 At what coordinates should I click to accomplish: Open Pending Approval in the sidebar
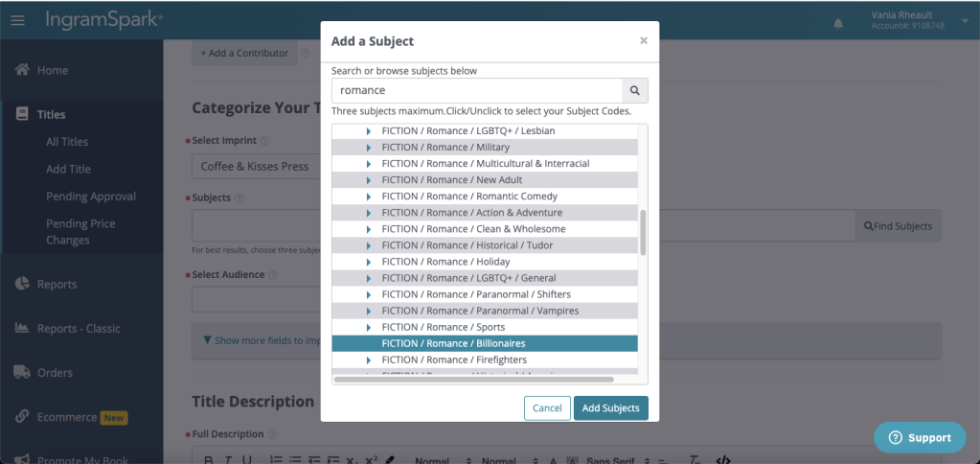coord(91,197)
